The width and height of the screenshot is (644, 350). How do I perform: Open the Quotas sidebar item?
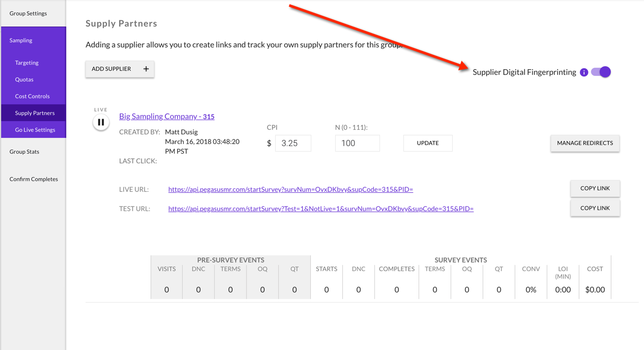[x=24, y=79]
